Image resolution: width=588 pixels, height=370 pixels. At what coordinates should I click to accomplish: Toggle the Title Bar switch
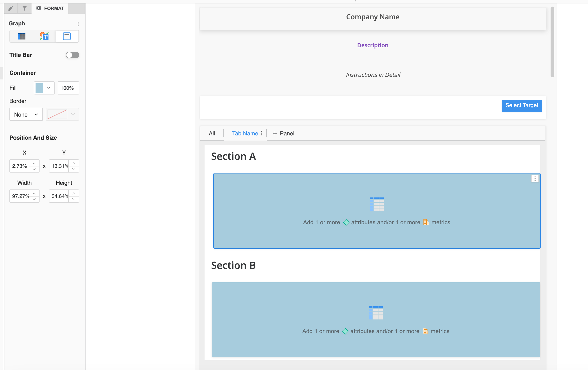click(72, 55)
